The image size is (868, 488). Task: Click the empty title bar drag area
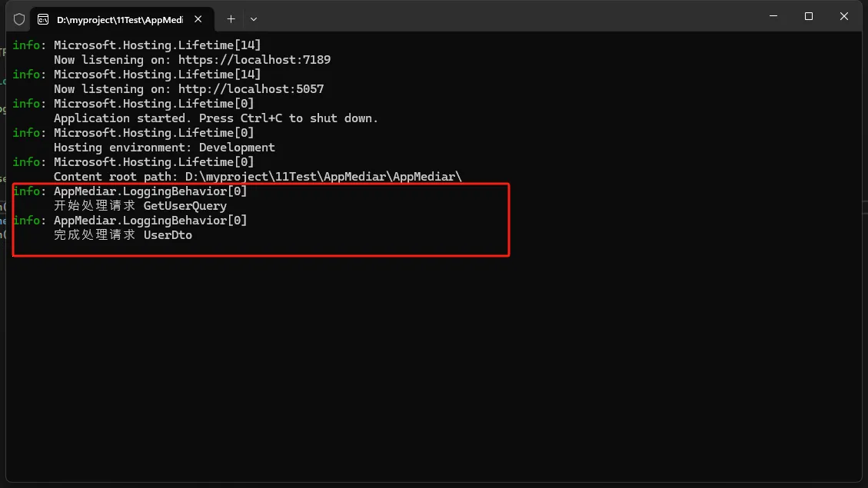pos(500,17)
